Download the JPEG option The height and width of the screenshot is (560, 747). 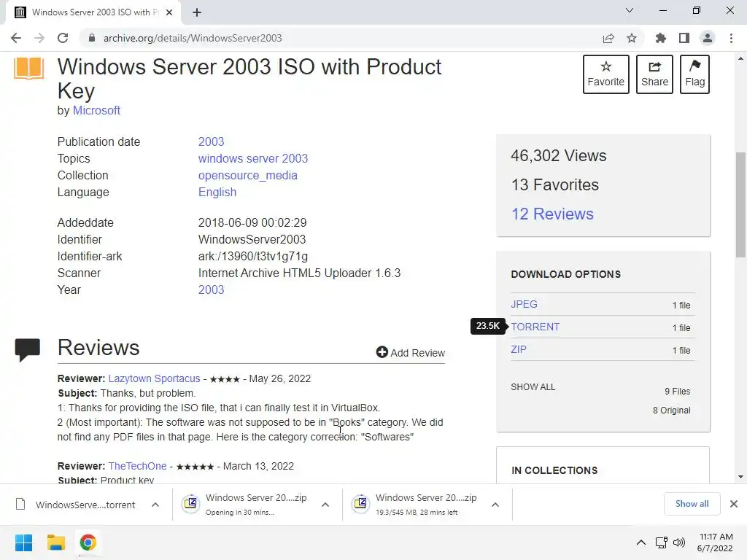pos(524,304)
